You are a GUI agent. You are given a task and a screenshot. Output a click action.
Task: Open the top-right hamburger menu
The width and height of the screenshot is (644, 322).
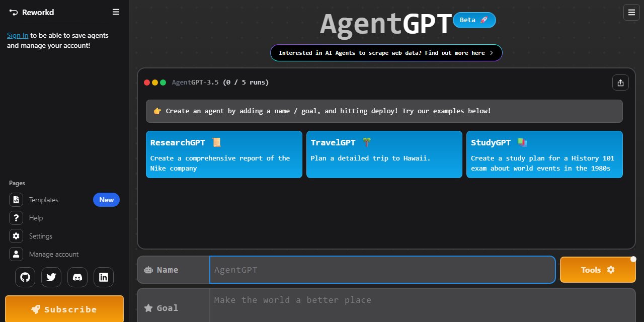tap(631, 13)
